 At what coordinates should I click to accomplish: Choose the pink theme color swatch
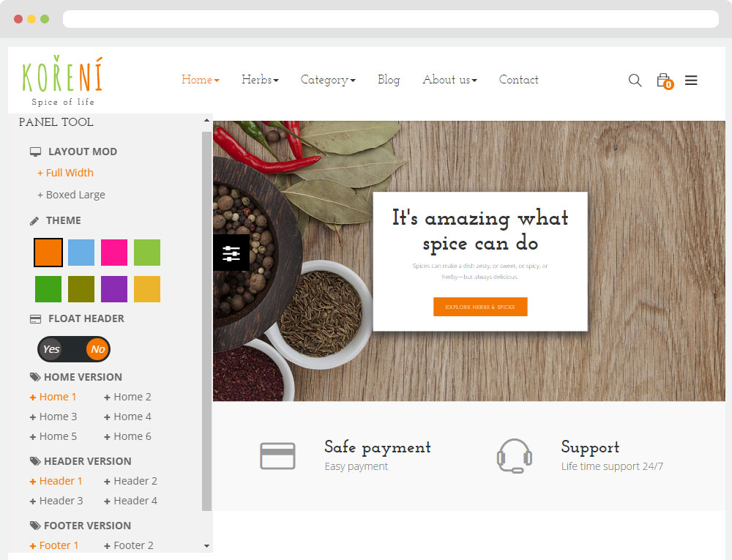pos(114,253)
